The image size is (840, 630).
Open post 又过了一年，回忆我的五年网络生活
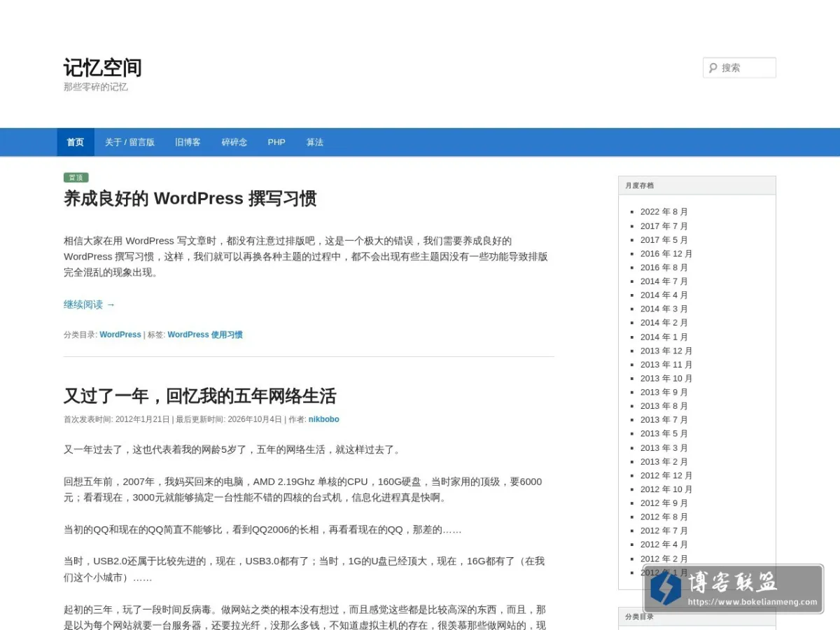point(199,396)
